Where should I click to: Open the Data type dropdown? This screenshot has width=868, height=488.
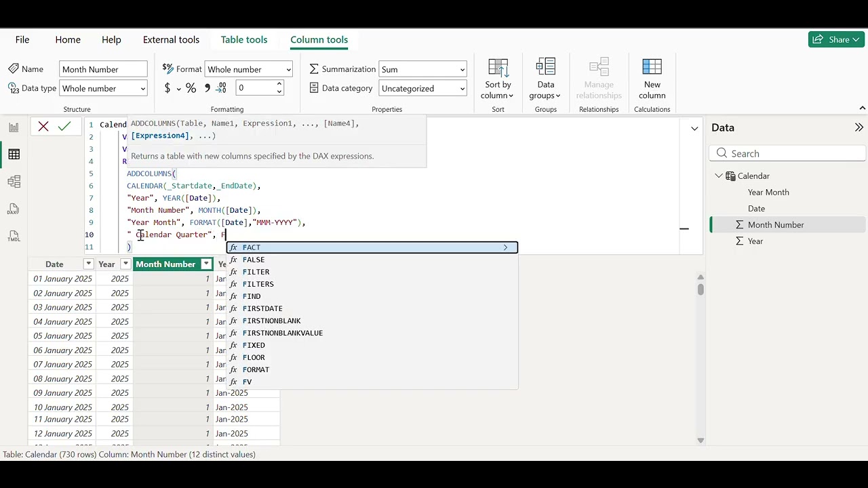(x=103, y=88)
